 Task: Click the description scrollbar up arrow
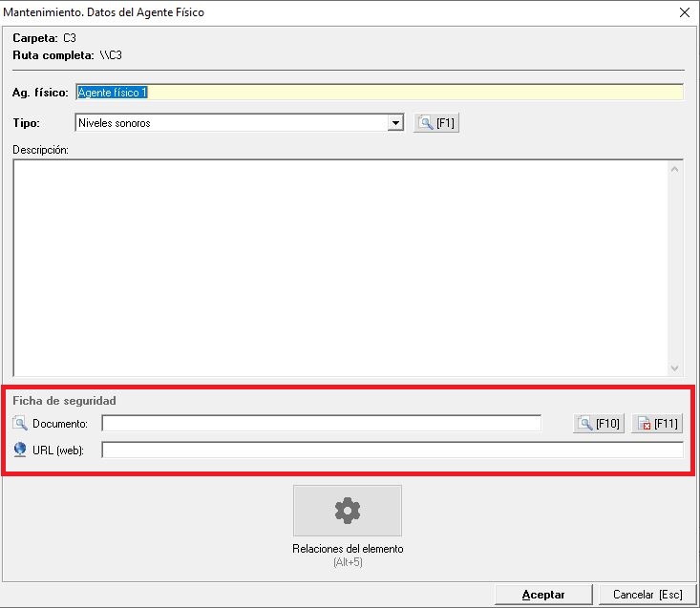pos(674,169)
